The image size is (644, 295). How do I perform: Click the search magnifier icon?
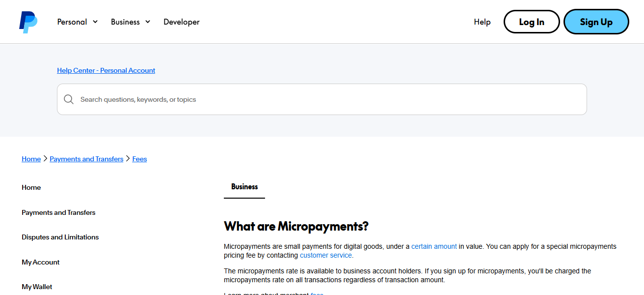click(69, 99)
